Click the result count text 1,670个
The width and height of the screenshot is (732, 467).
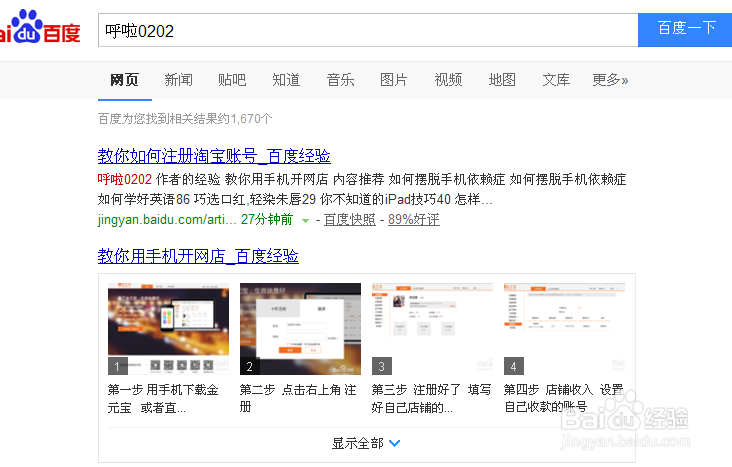[251, 119]
